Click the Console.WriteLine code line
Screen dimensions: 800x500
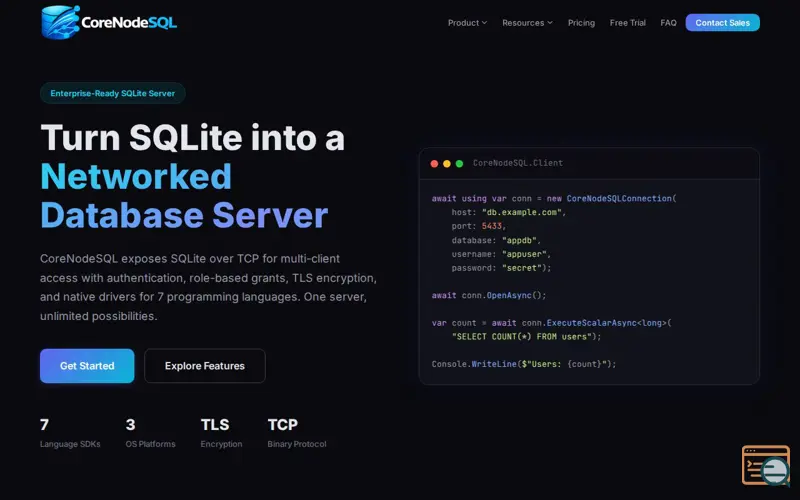point(524,364)
